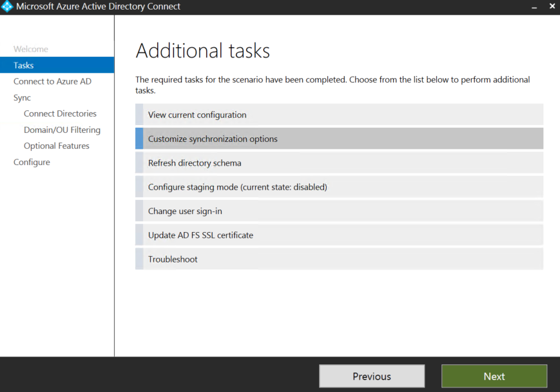The image size is (560, 392).
Task: Choose Update AD FS SSL certificate
Action: (339, 235)
